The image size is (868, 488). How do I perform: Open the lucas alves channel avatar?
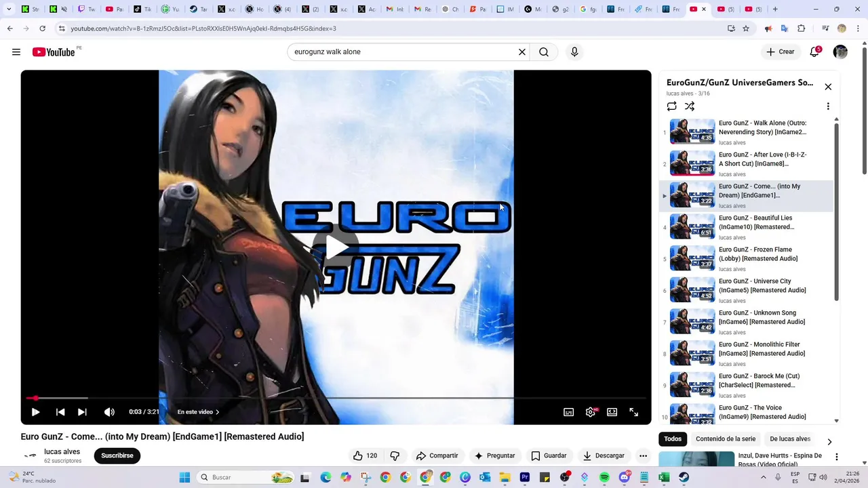coord(30,456)
